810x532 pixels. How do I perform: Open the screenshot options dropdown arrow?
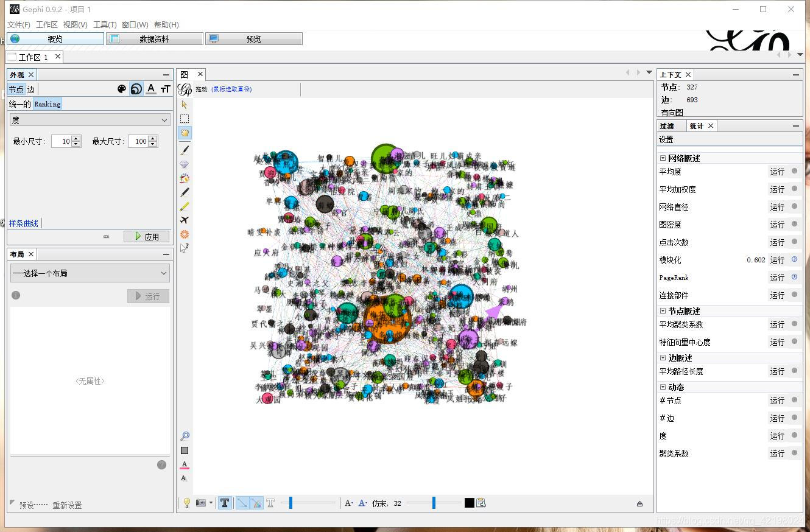pos(211,503)
